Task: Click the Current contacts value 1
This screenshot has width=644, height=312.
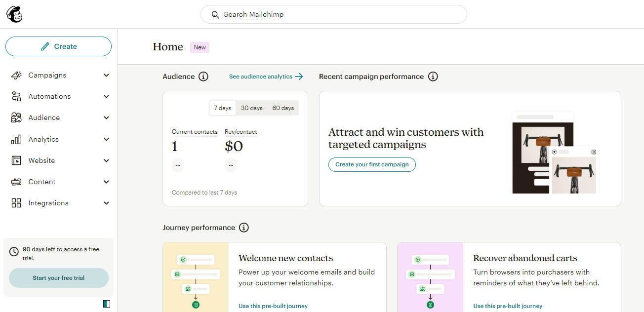Action: click(x=174, y=147)
